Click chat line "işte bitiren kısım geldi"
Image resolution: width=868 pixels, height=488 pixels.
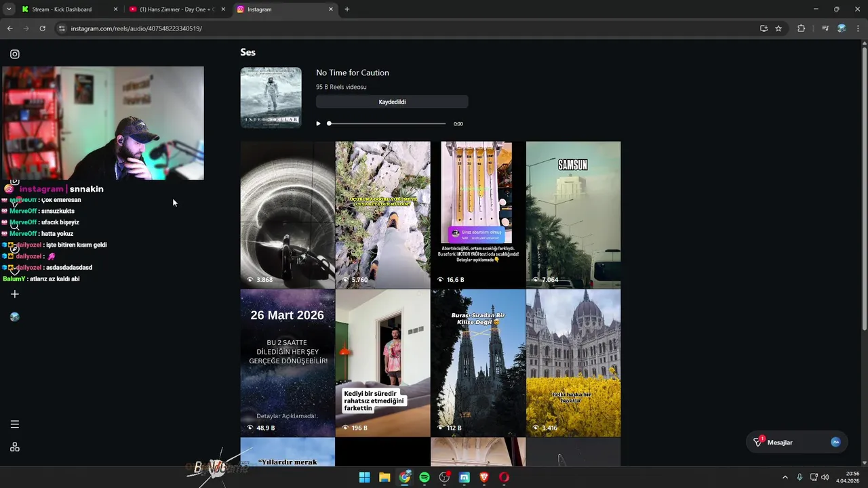[x=76, y=245]
